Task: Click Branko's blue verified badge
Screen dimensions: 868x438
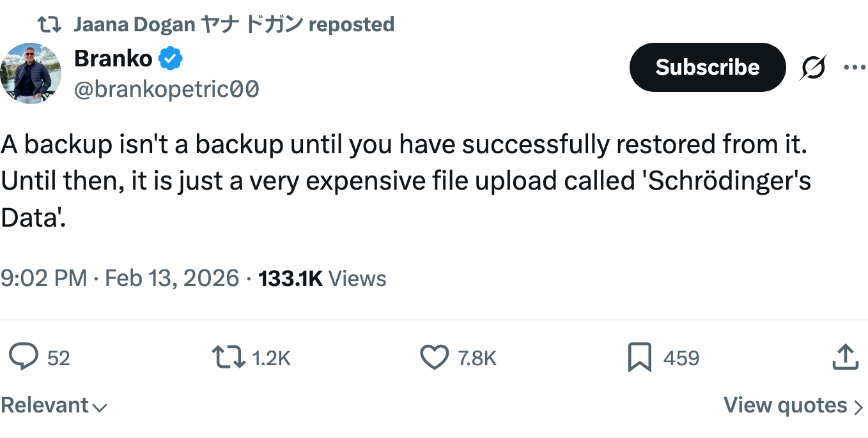Action: coord(170,59)
